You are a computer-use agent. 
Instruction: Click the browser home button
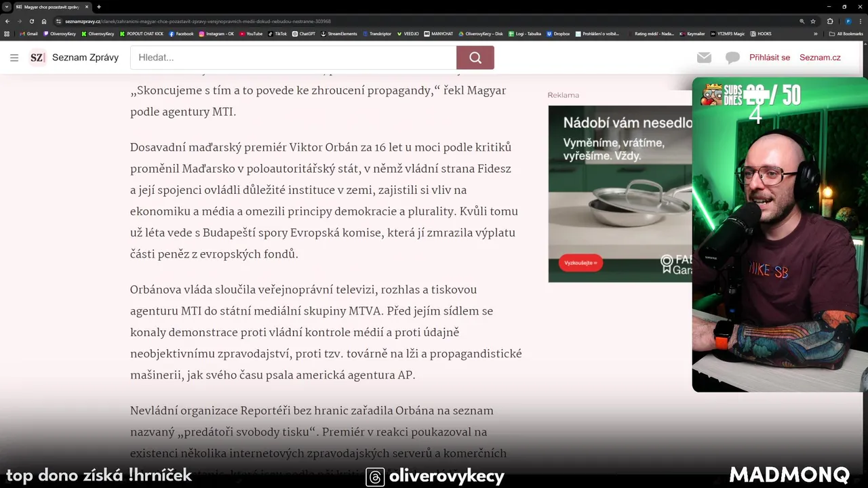[x=44, y=21]
